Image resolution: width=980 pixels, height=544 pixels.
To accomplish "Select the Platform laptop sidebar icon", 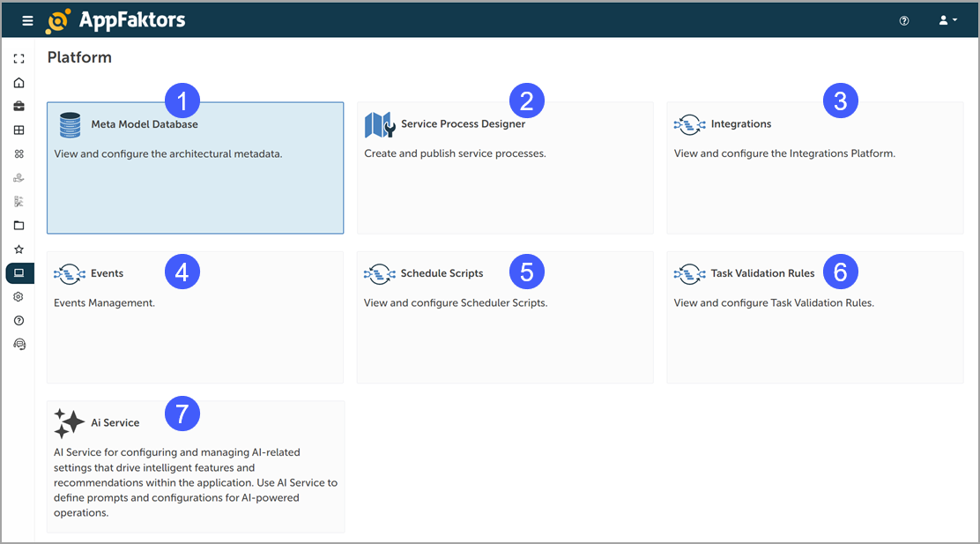I will point(19,273).
